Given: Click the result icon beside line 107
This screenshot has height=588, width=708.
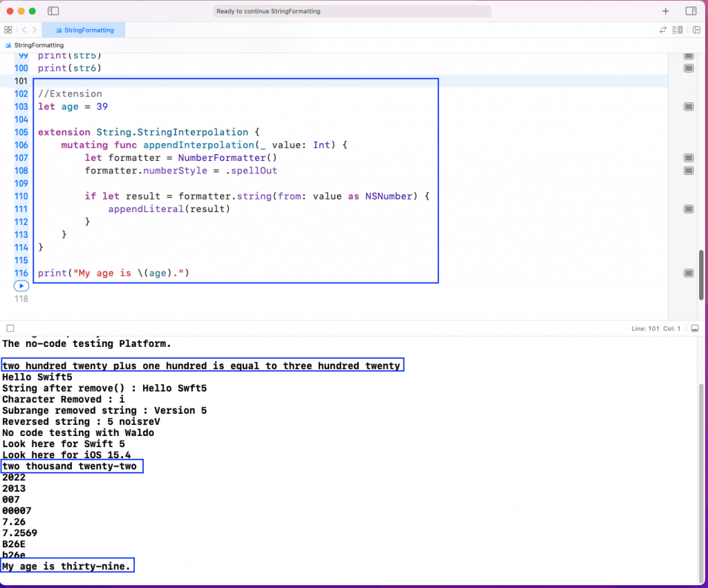Looking at the screenshot, I should click(689, 158).
